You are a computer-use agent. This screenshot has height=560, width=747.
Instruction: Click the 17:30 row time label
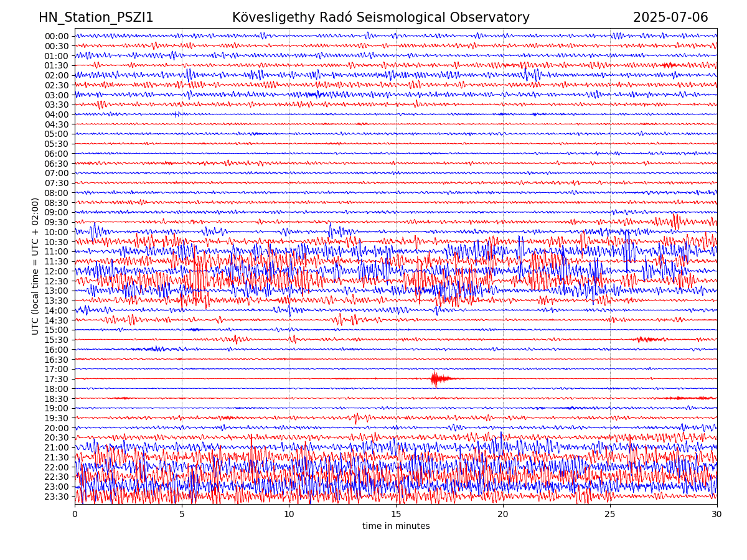(x=57, y=379)
